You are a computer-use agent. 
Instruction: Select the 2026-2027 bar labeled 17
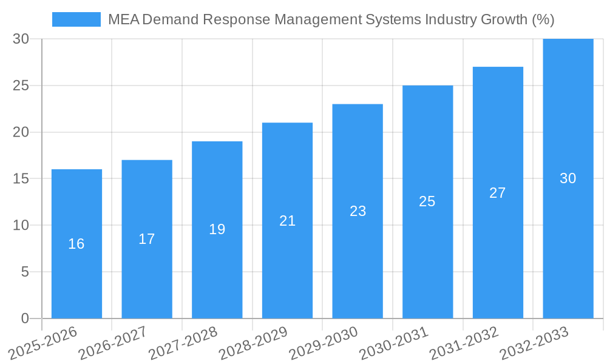tap(147, 240)
